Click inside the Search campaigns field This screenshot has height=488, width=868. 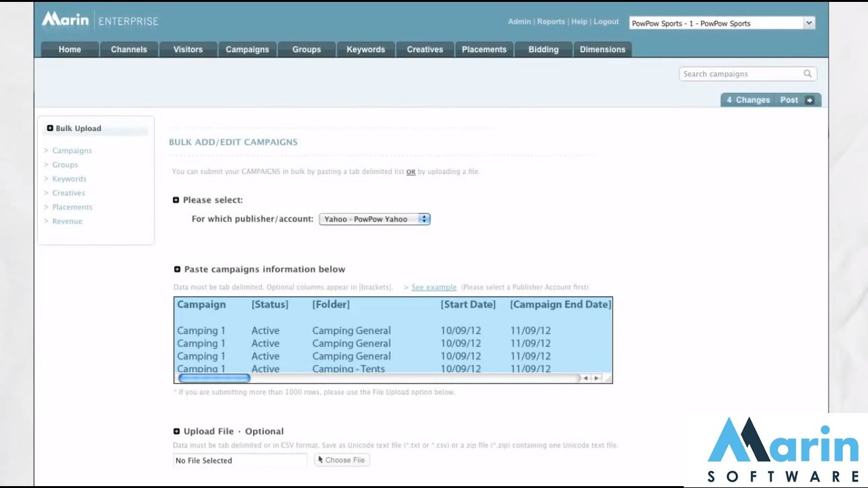click(737, 74)
